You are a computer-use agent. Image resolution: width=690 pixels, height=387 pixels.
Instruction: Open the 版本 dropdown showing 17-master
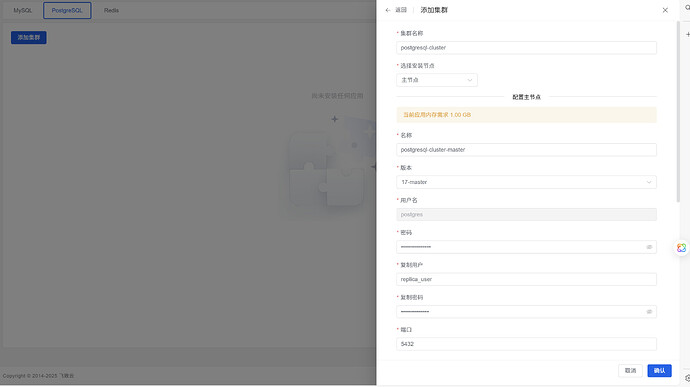click(x=526, y=182)
